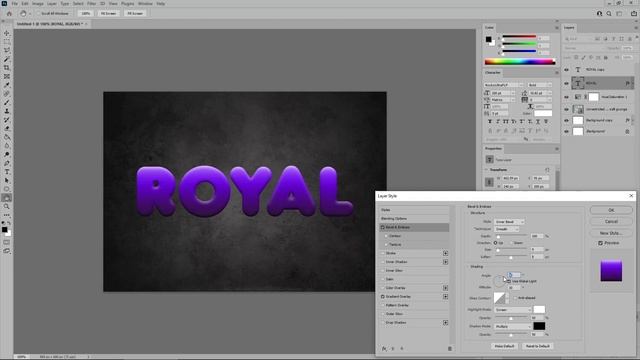The height and width of the screenshot is (360, 640).
Task: Click the lock icon on Background layer
Action: coord(627,131)
